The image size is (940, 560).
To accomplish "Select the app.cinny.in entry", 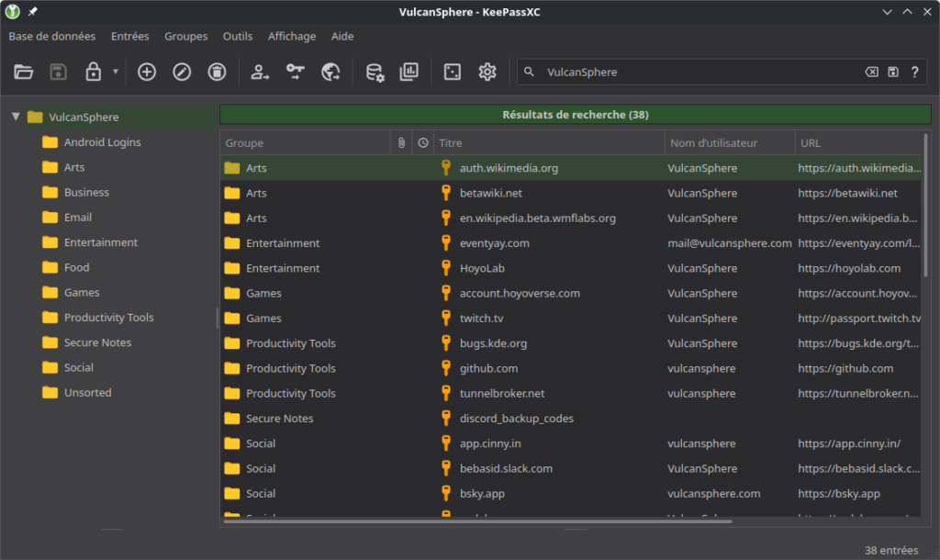I will pos(571,443).
